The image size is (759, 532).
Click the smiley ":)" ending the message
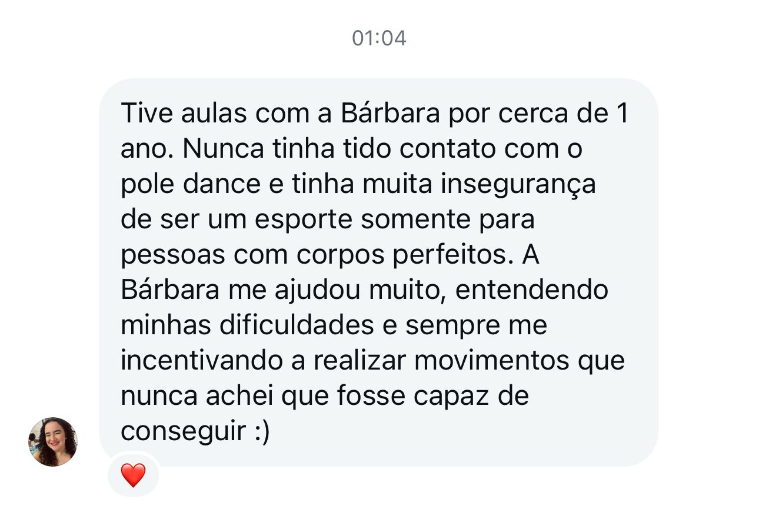coord(262,432)
